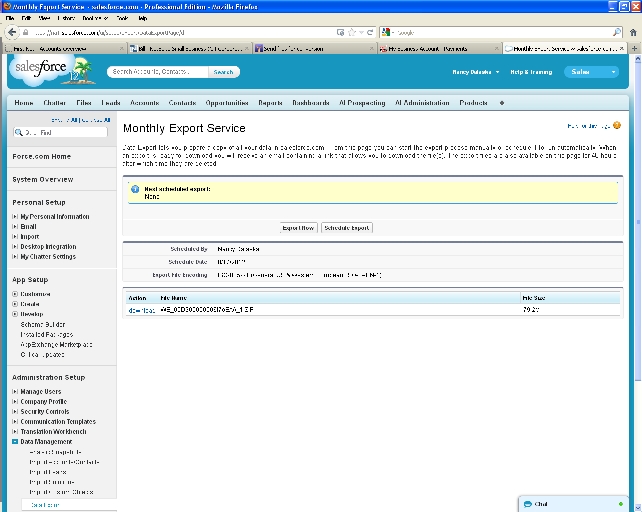Expand the Create node under App Setup

point(15,304)
